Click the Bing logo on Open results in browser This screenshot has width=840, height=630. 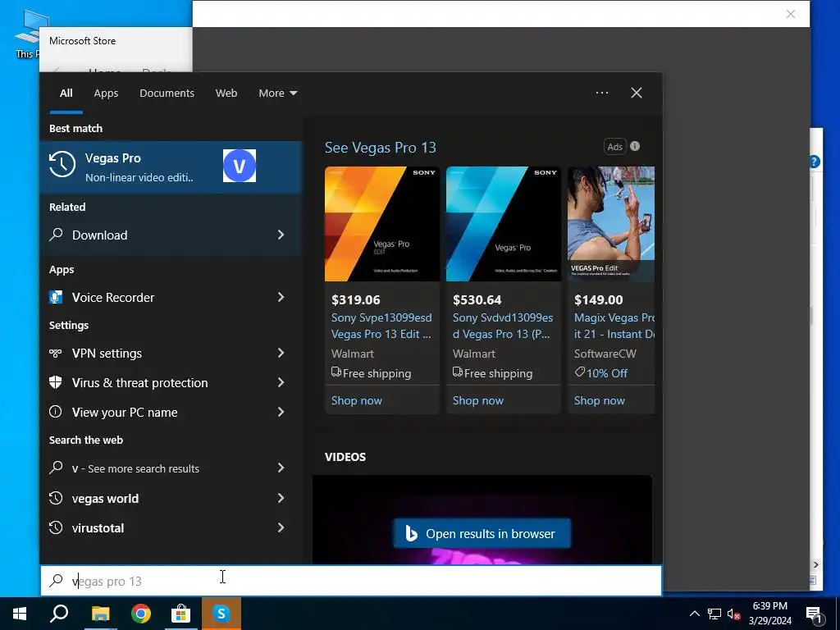point(412,533)
